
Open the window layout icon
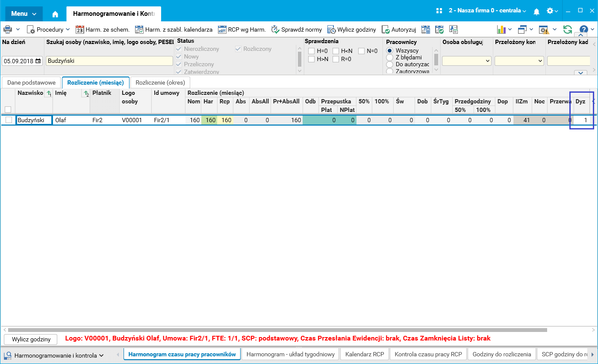click(522, 29)
